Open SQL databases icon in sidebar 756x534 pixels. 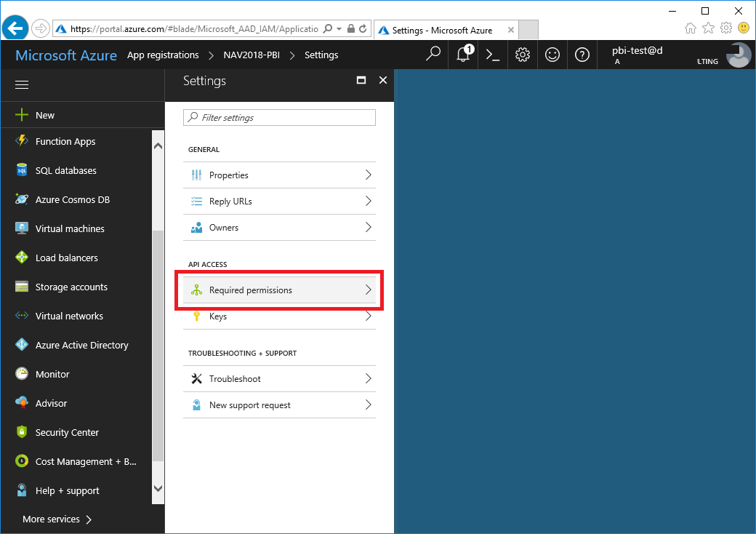tap(22, 170)
